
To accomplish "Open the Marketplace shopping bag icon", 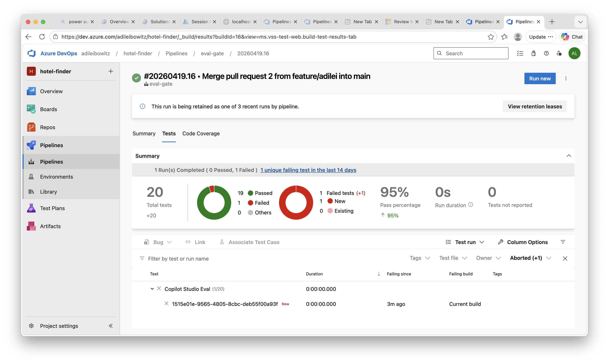I will pos(533,53).
